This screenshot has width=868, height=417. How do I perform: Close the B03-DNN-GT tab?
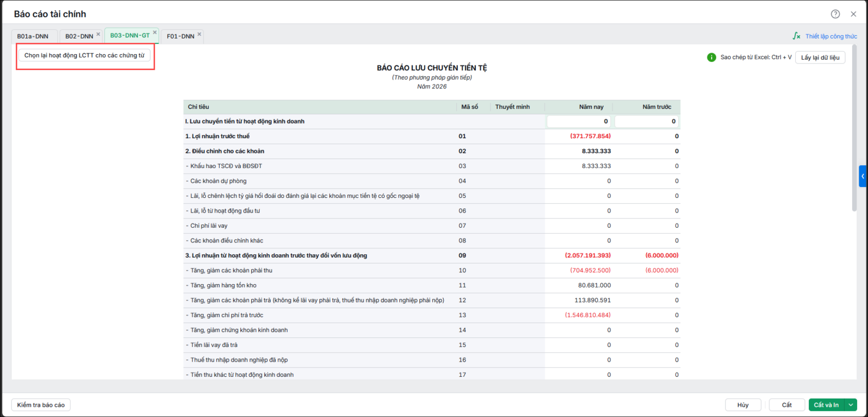pyautogui.click(x=155, y=33)
